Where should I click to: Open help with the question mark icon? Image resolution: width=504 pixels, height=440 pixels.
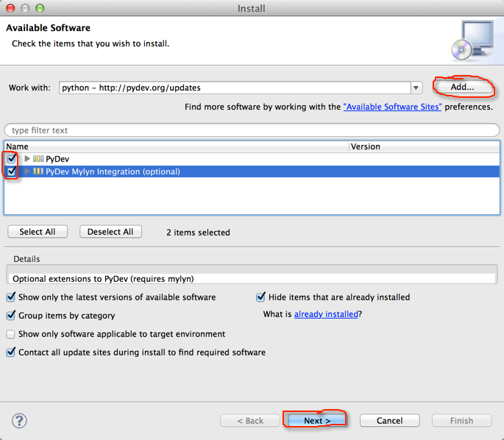coord(19,421)
